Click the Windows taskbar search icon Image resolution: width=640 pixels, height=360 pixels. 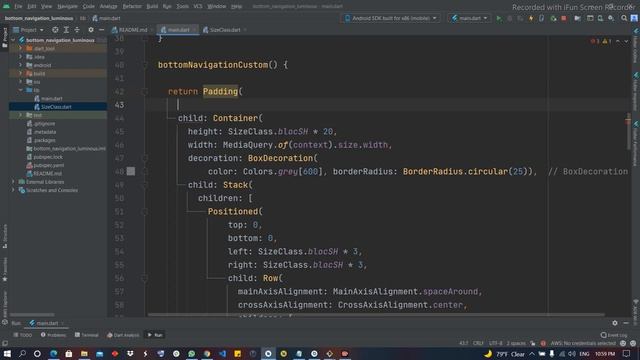(x=22, y=353)
